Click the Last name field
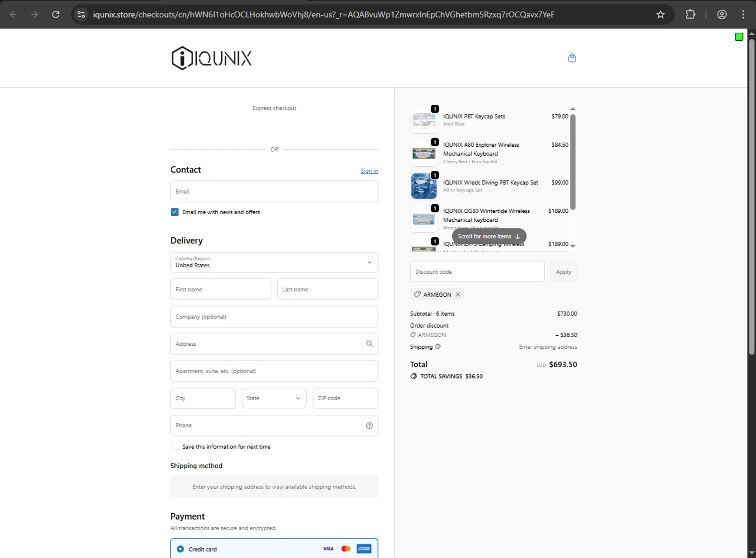Viewport: 756px width, 558px height. (328, 289)
